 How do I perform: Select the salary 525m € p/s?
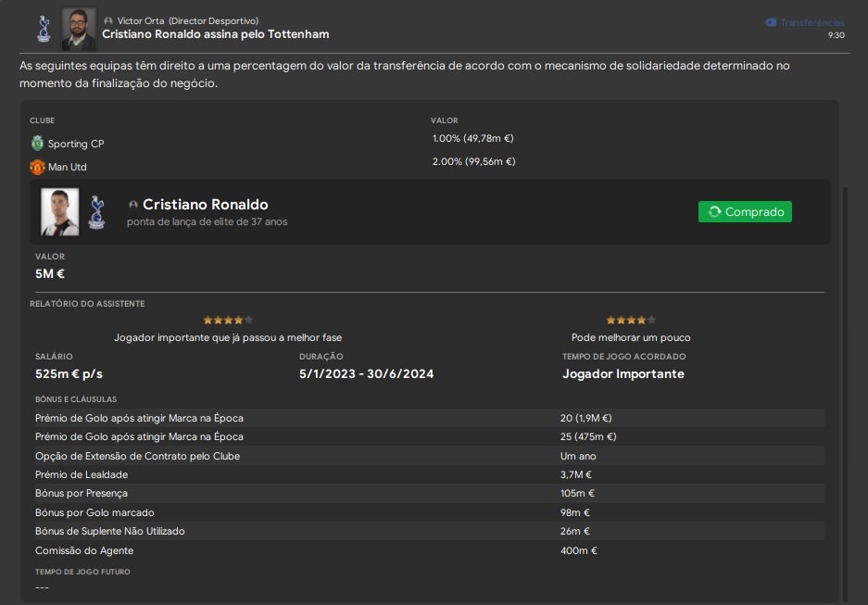pos(69,374)
